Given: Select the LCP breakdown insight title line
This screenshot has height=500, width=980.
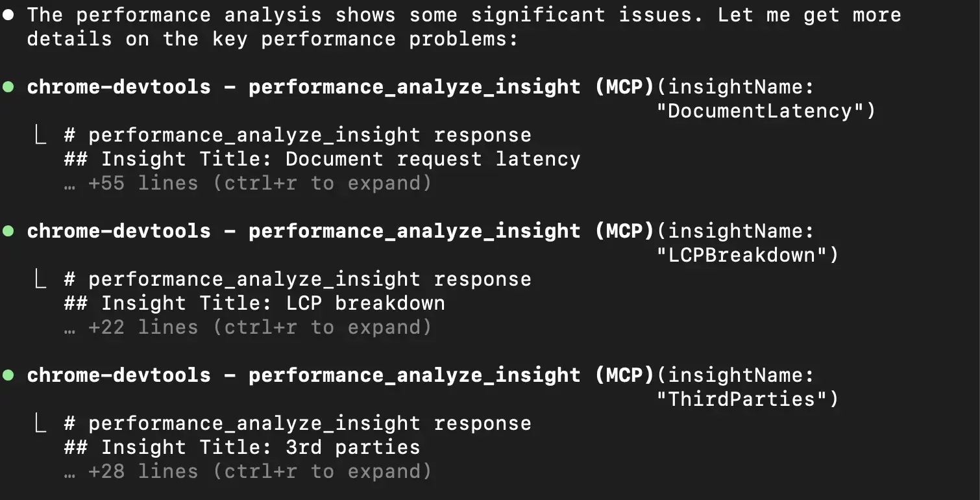Looking at the screenshot, I should [254, 303].
